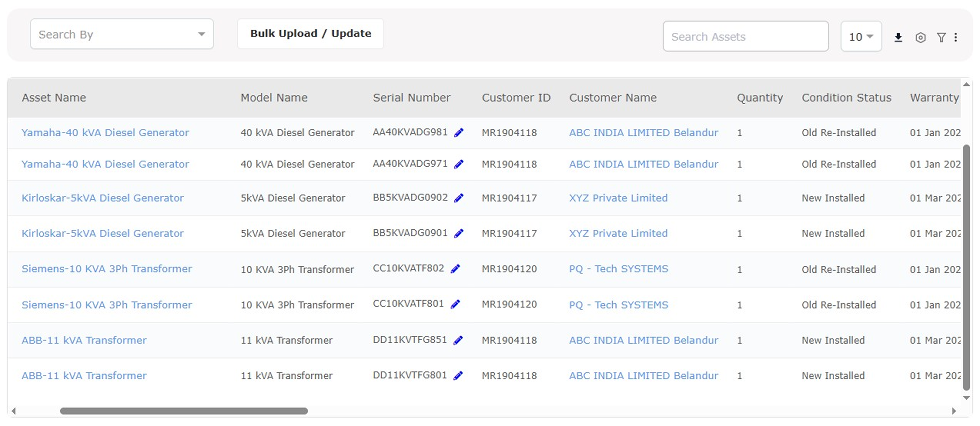Screen dimensions: 980x426
Task: Click the horizontal scrollbar thumb
Action: 184,411
